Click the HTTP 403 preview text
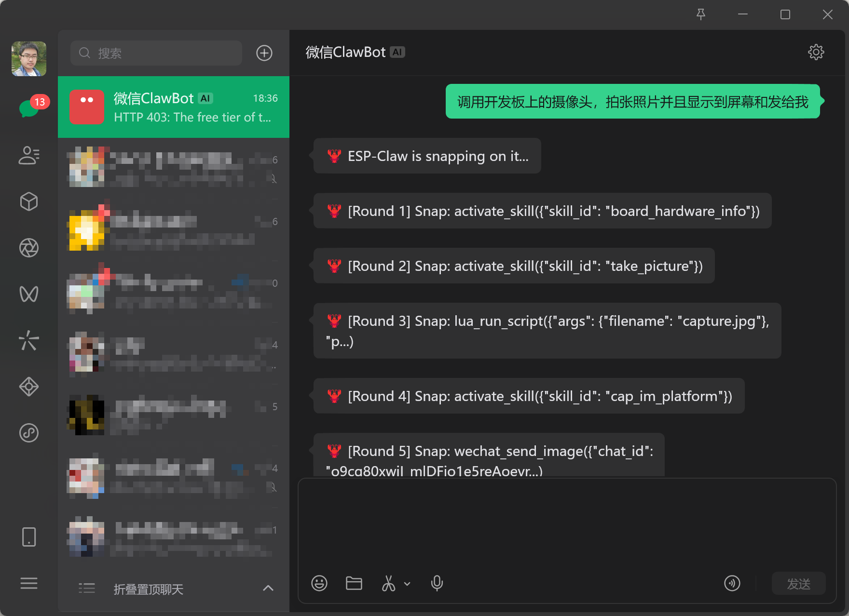This screenshot has width=849, height=616. 192,118
